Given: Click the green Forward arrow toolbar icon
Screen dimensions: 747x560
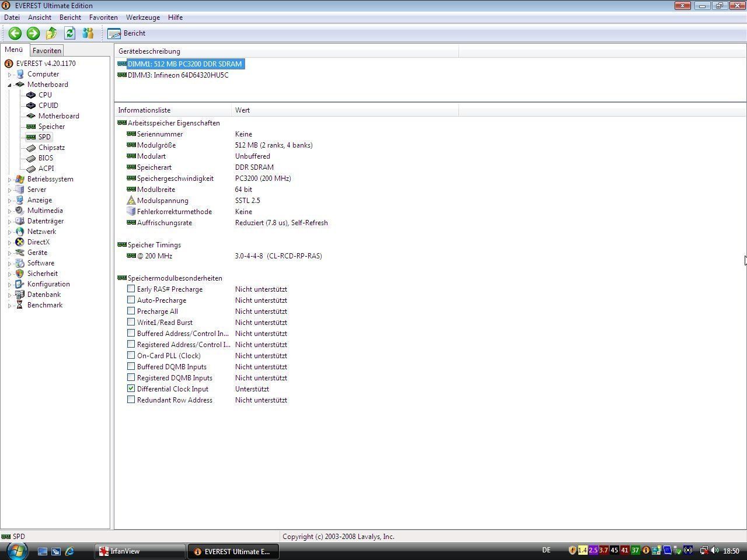Looking at the screenshot, I should pyautogui.click(x=33, y=33).
